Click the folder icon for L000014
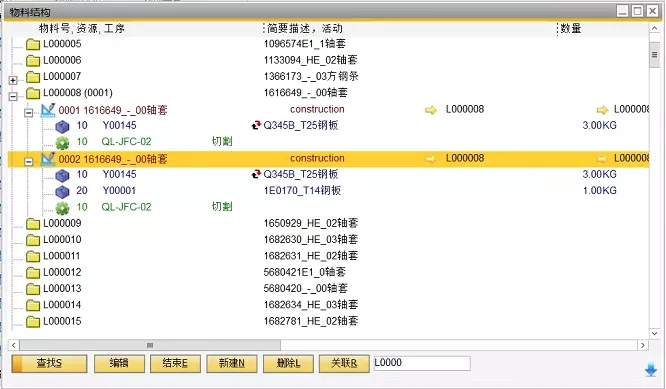Screen dimensions: 666x389 pos(33,305)
